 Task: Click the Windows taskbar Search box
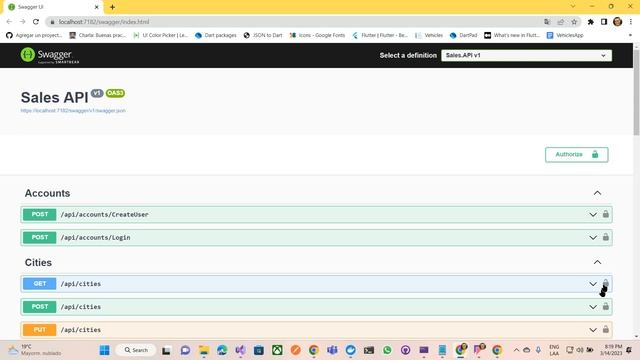coord(136,350)
